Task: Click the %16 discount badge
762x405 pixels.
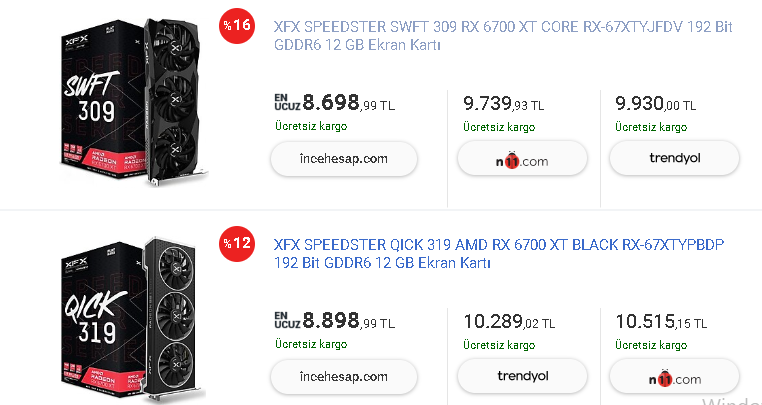Action: pos(238,26)
